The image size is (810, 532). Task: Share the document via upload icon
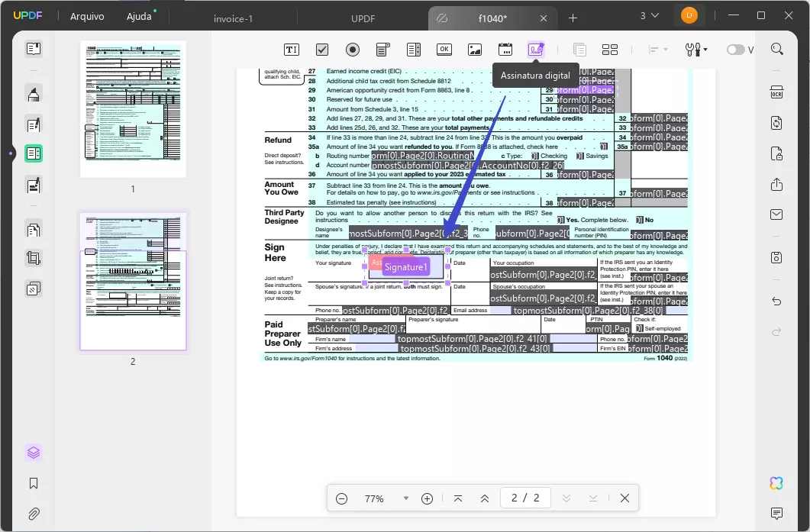[776, 185]
